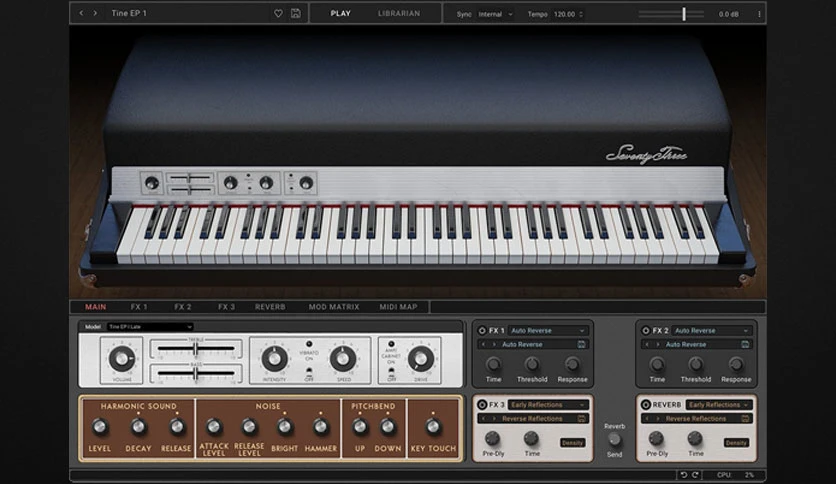This screenshot has width=836, height=484.
Task: Open the FX 2 effect type dropdown
Action: 712,330
